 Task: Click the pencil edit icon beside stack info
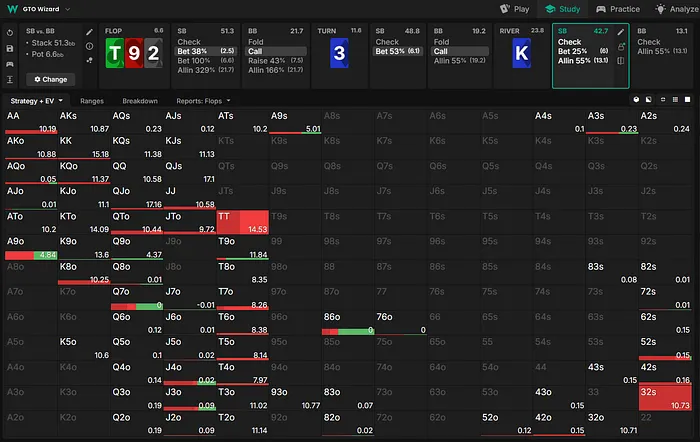click(x=90, y=32)
